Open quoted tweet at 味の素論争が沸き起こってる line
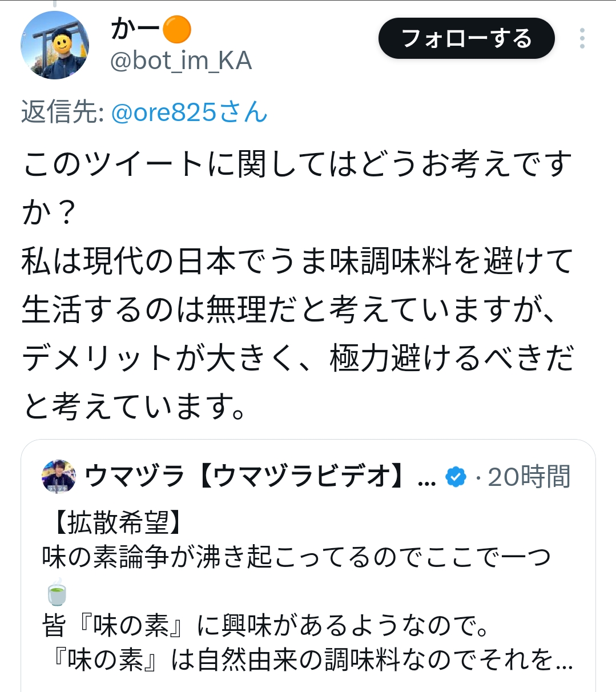This screenshot has height=692, width=616. coord(297,557)
